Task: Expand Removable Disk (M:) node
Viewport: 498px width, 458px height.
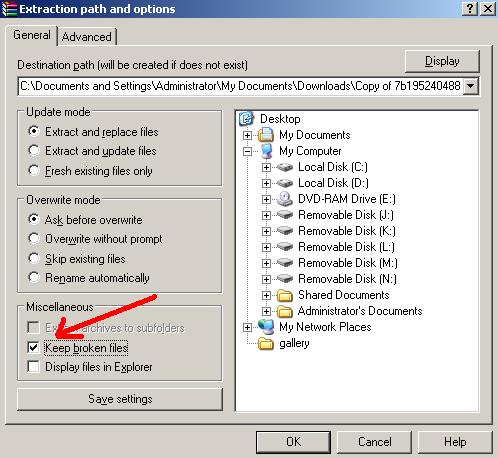Action: point(266,263)
